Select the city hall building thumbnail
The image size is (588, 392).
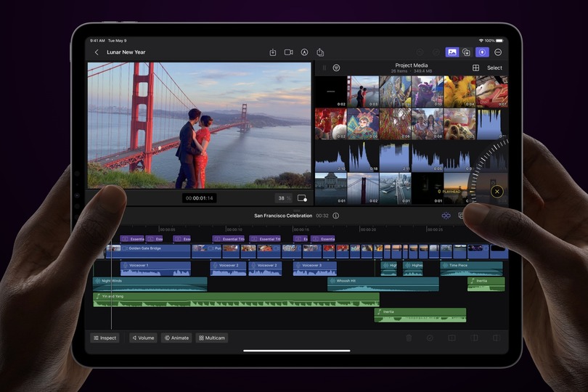click(331, 188)
